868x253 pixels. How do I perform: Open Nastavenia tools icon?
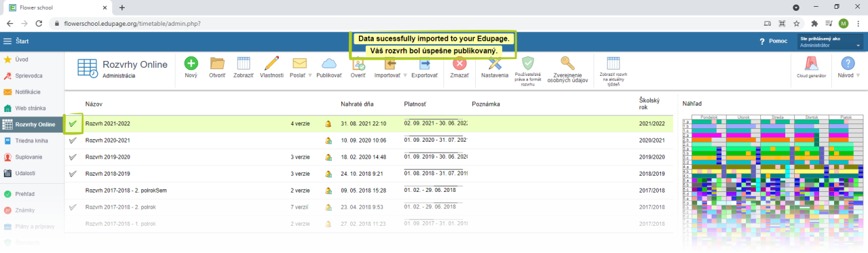coord(495,64)
